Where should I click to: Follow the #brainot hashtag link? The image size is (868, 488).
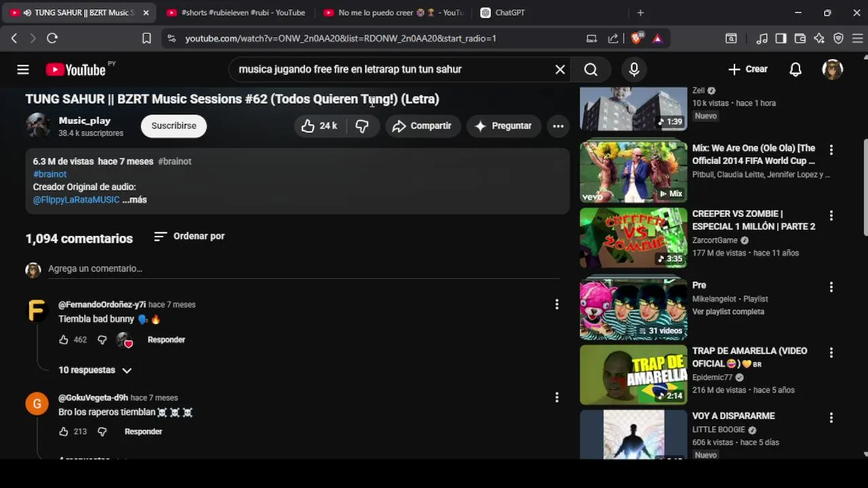tap(50, 174)
